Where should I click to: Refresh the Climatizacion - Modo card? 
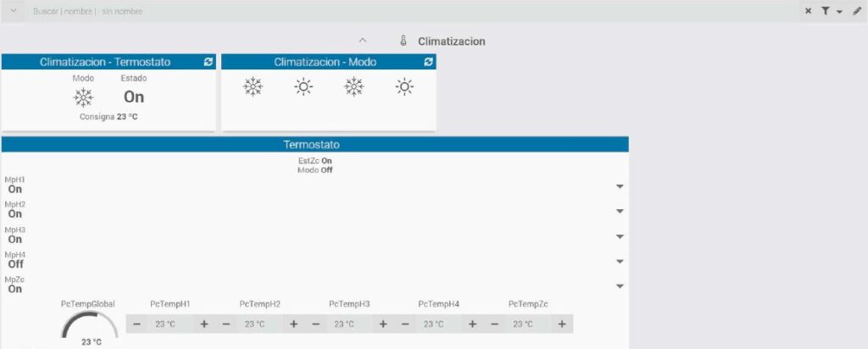click(428, 62)
